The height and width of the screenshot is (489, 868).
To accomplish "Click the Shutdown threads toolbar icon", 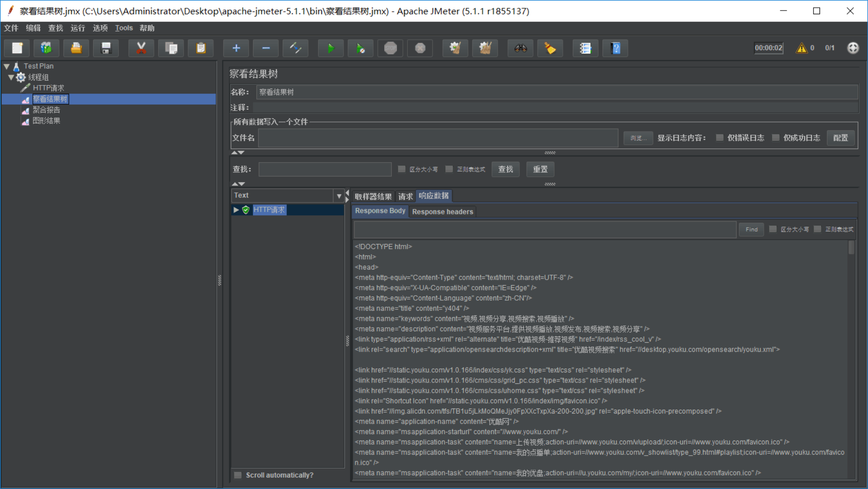I will [420, 48].
